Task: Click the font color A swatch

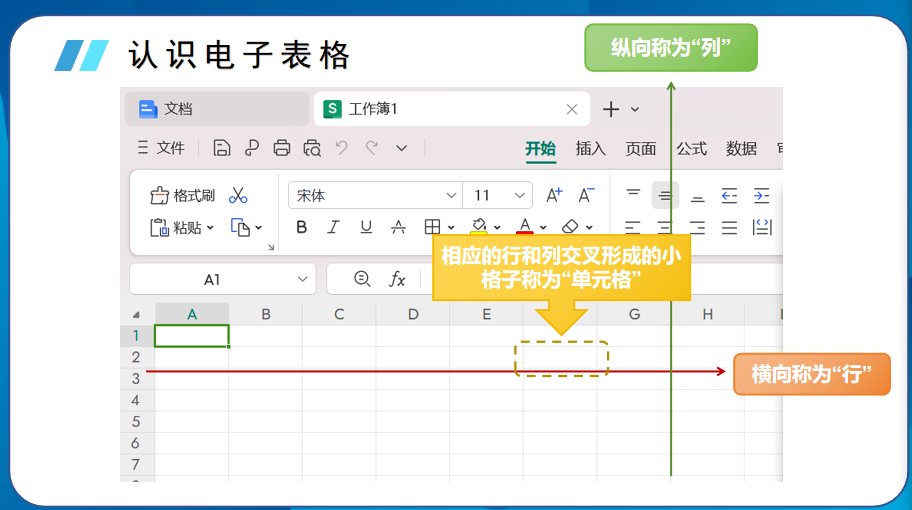Action: click(x=524, y=227)
